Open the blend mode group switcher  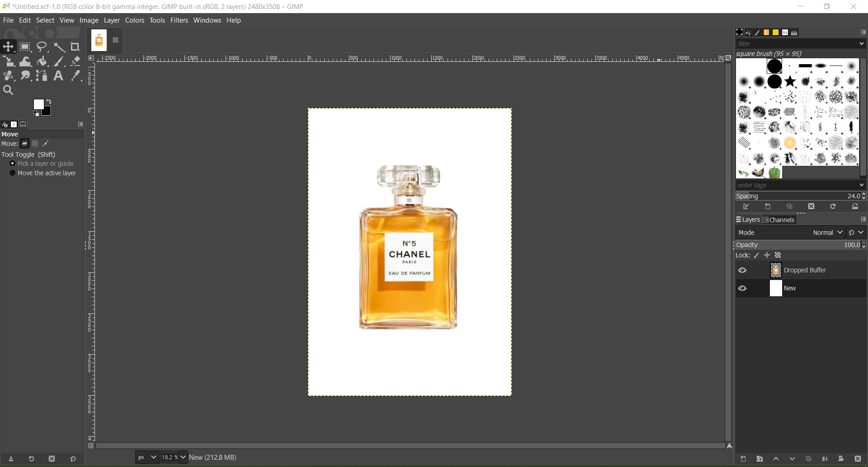(x=856, y=233)
